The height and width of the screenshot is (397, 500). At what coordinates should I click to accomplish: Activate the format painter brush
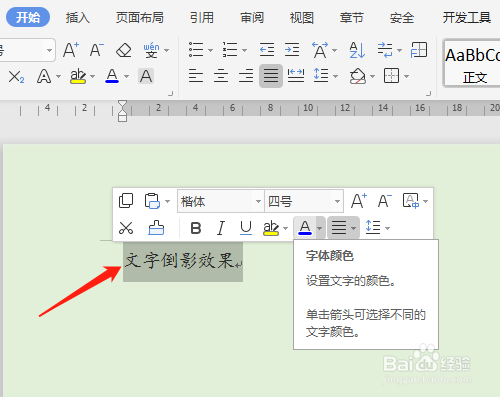pos(156,228)
